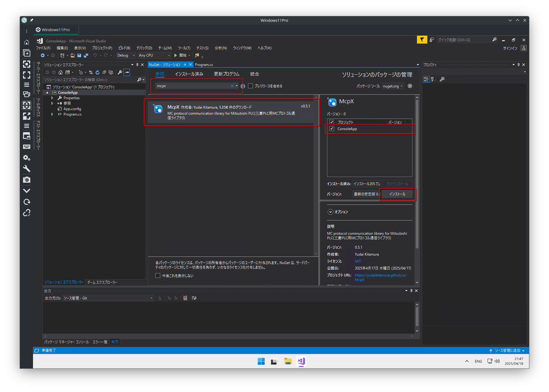Toggle Include prerelease checkbox
The image size is (549, 392).
point(250,86)
